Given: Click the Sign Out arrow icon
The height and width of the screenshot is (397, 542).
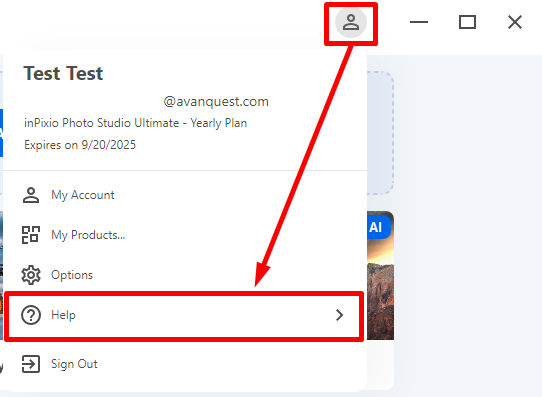Looking at the screenshot, I should (x=31, y=364).
